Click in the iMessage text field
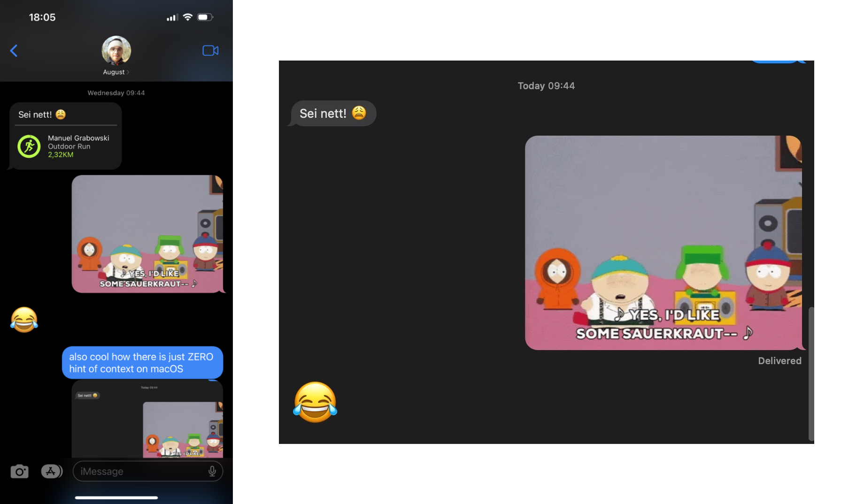 (x=141, y=471)
